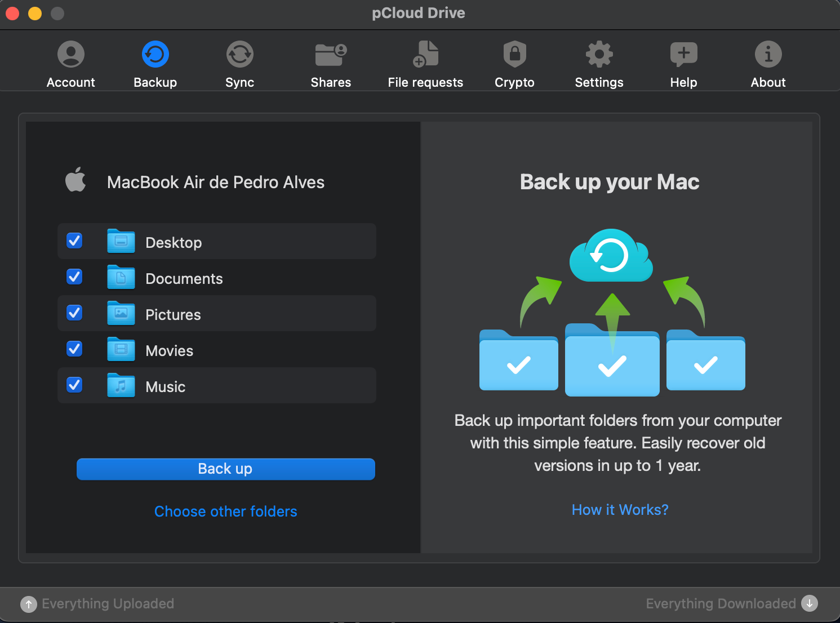Open the Sync arrows icon
840x623 pixels.
point(240,54)
